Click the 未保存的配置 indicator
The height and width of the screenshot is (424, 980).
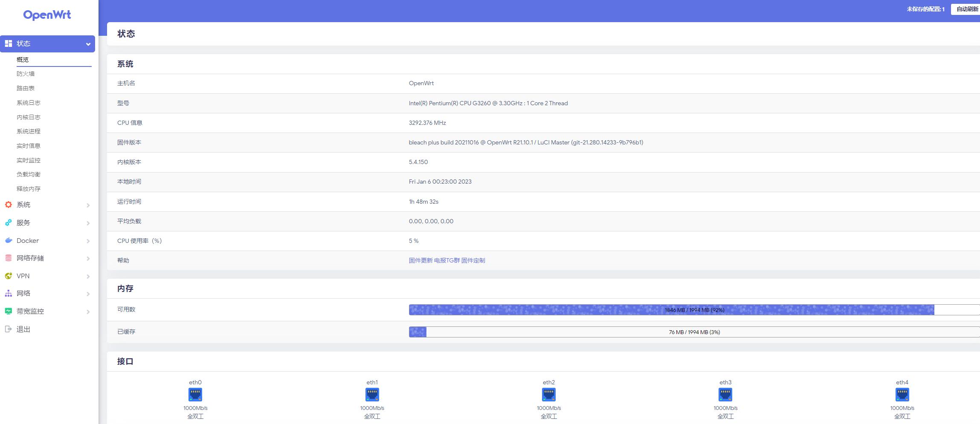[x=925, y=9]
